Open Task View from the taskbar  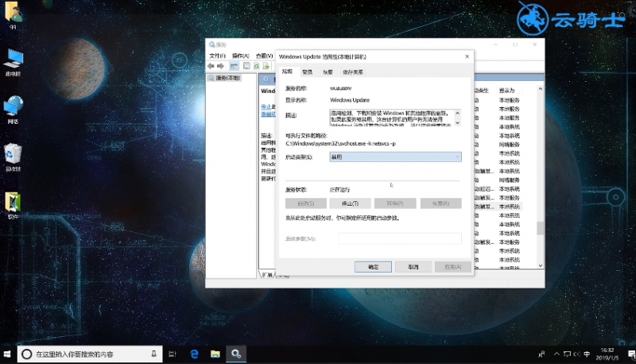pos(173,354)
